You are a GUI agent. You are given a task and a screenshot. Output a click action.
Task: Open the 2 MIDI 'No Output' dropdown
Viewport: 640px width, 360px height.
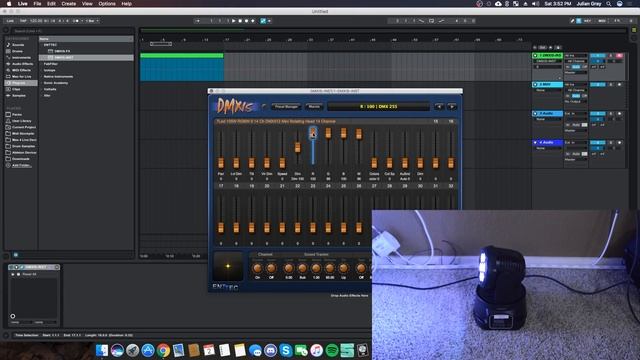[x=576, y=102]
